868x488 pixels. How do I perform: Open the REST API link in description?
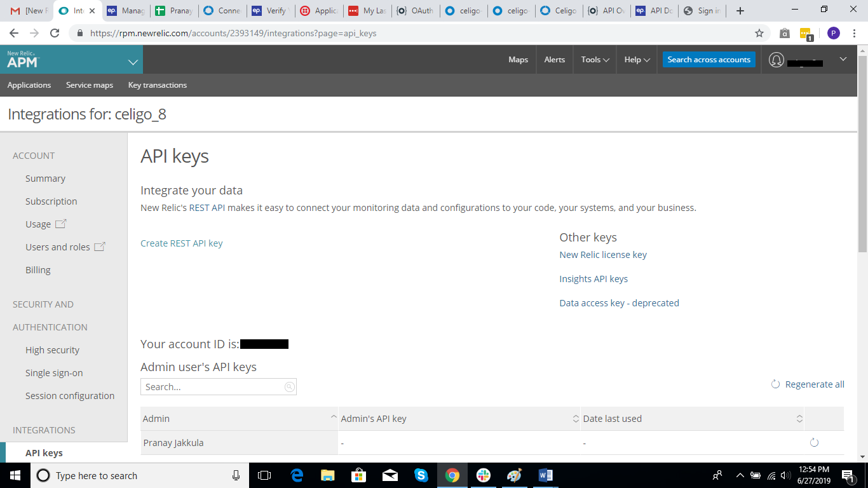pos(207,208)
